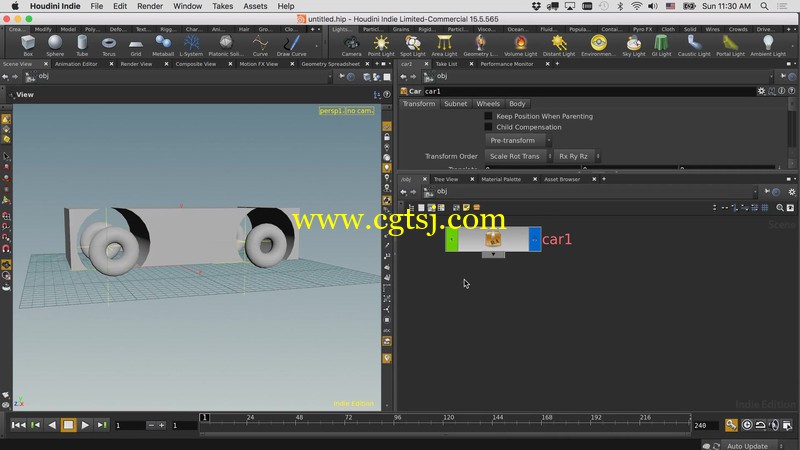The image size is (800, 450).
Task: Add a Sky Light from the shelf
Action: click(x=634, y=45)
